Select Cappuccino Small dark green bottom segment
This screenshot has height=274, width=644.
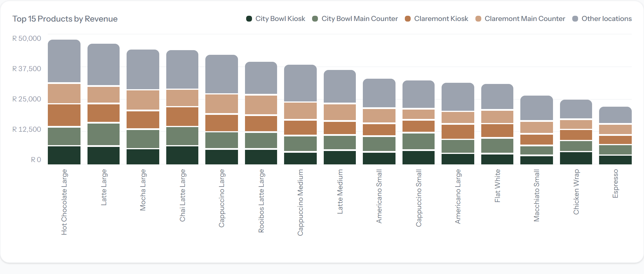tap(419, 158)
